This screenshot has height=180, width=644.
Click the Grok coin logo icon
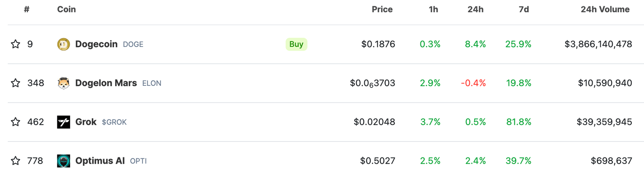tap(64, 122)
